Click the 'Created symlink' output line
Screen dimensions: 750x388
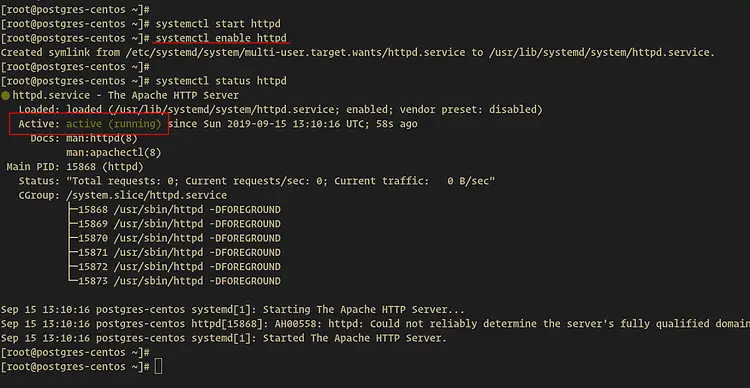[358, 52]
